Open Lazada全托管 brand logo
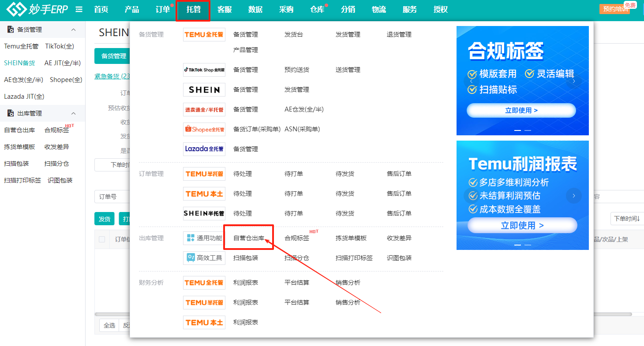Viewport: 644px width, 346px height. (x=204, y=149)
